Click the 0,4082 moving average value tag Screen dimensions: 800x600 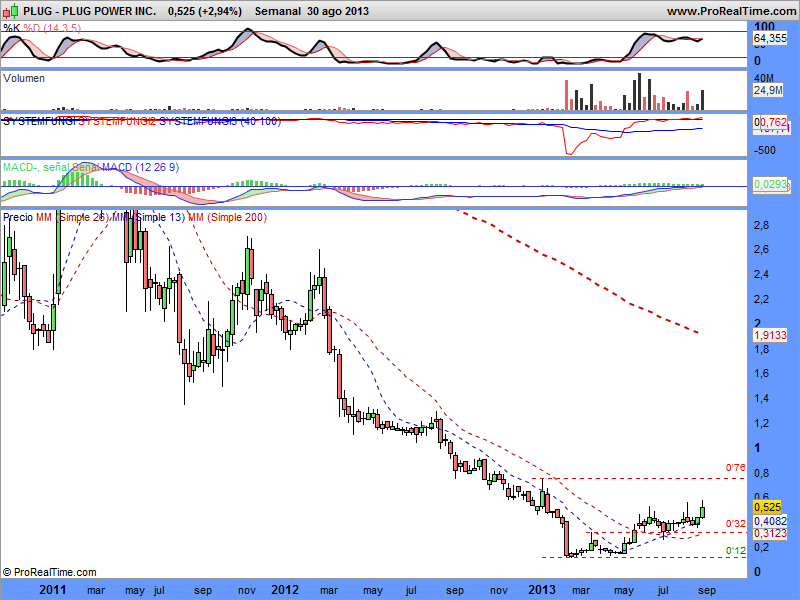point(770,521)
